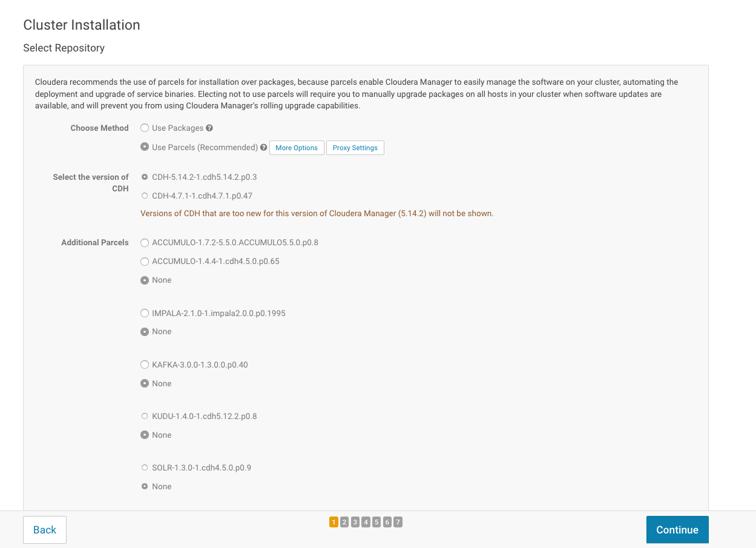The width and height of the screenshot is (756, 548).
Task: Jump to wizard step 5
Action: pyautogui.click(x=376, y=522)
